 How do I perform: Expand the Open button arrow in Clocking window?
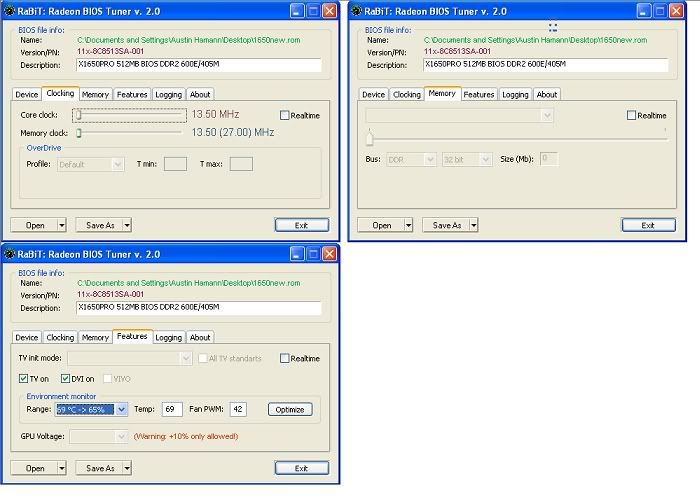62,225
